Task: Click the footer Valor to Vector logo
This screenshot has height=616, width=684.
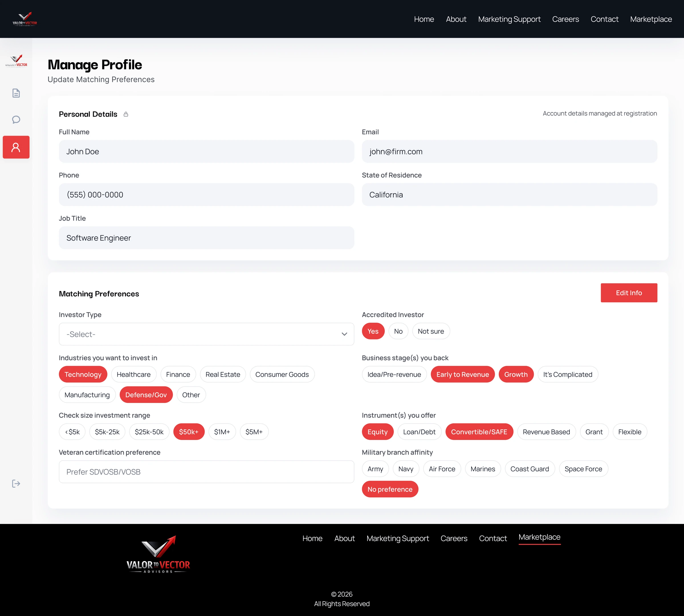Action: tap(158, 554)
